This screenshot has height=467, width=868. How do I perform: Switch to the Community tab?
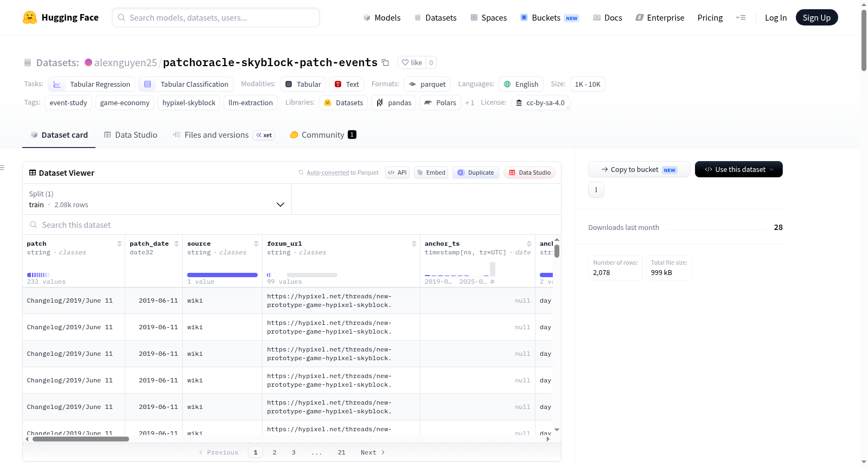pos(323,135)
